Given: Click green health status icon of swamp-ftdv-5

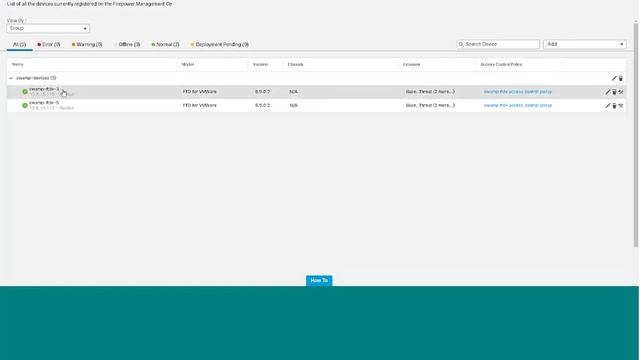Looking at the screenshot, I should 25,105.
